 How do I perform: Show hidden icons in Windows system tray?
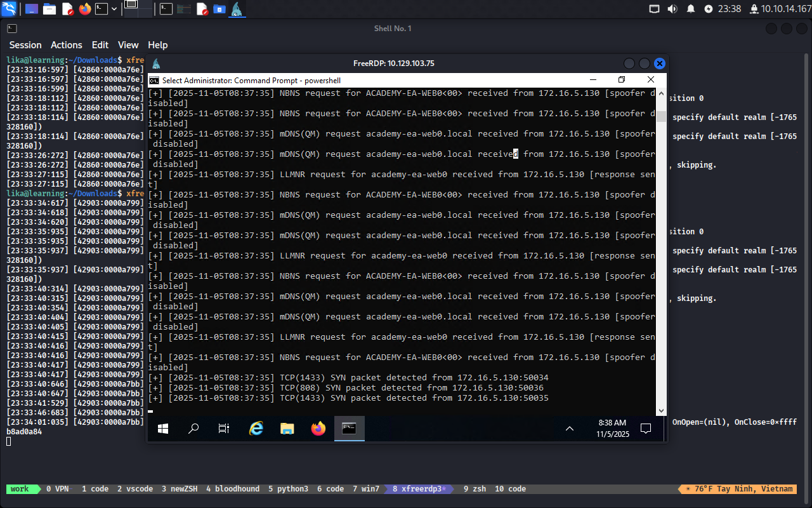pos(570,429)
